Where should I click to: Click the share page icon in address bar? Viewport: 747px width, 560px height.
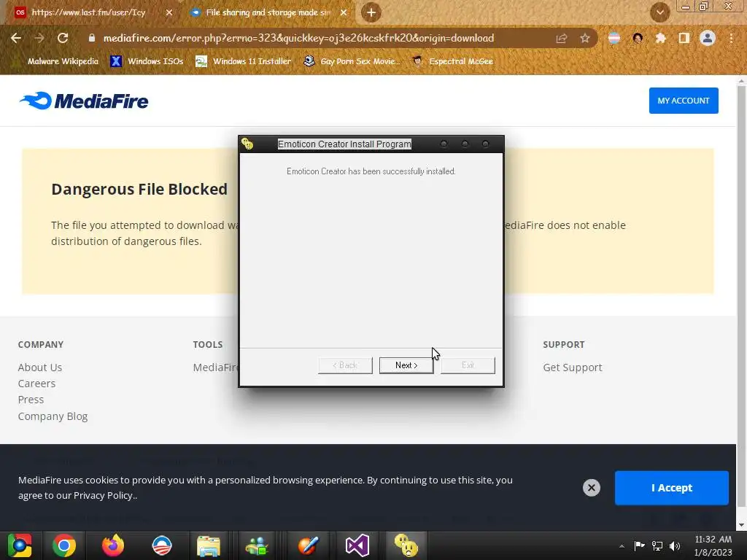point(562,38)
